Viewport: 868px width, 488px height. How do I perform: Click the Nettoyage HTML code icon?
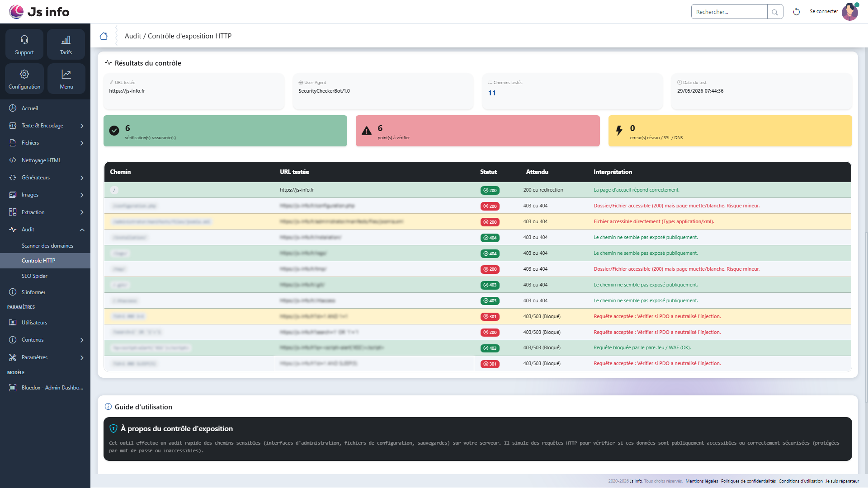tap(13, 160)
